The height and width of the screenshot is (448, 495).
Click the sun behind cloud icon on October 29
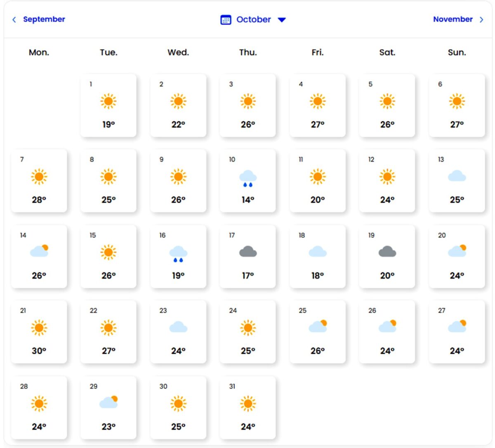pos(108,402)
